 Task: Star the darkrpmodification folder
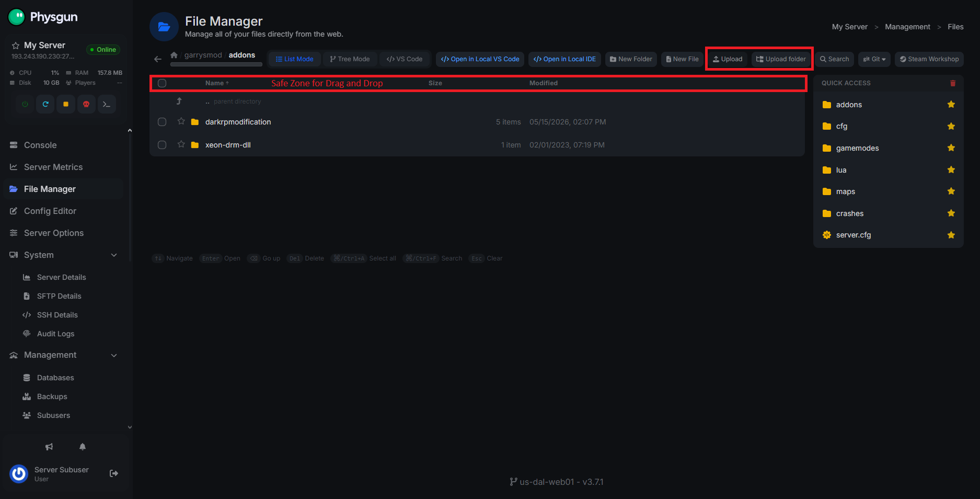pos(181,121)
